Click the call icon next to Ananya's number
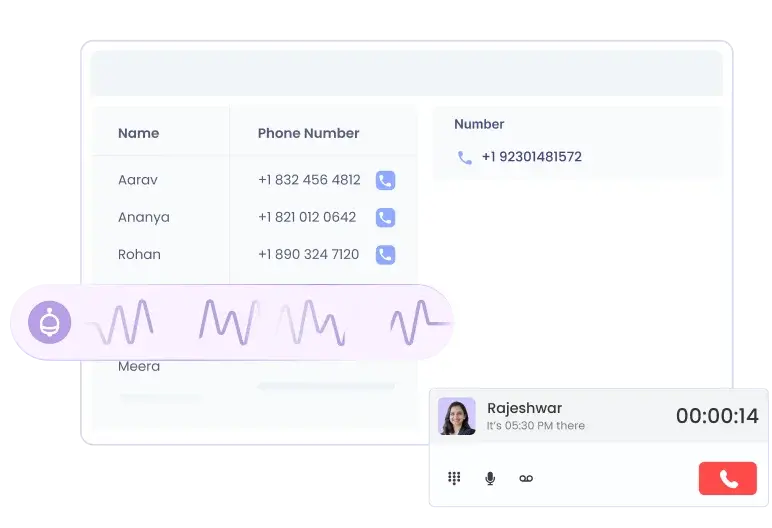The image size is (772, 528). 385,217
